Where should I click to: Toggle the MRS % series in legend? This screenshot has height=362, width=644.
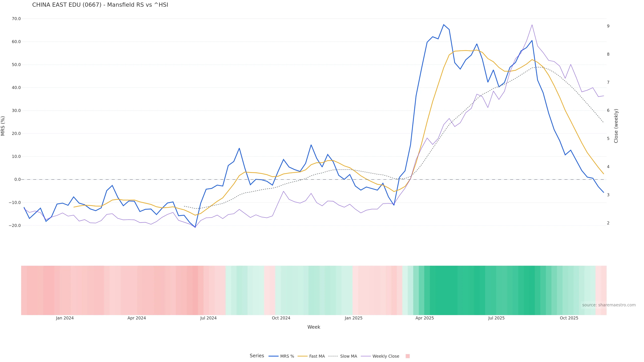click(282, 356)
